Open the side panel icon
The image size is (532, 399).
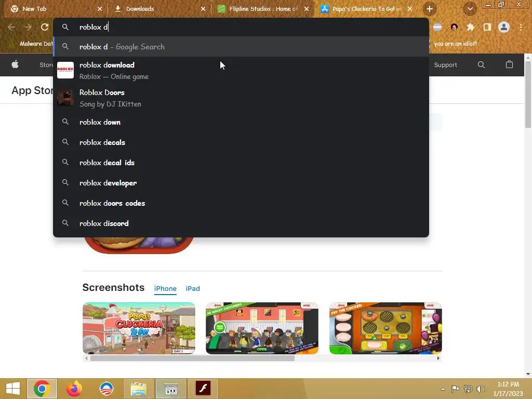tap(487, 27)
